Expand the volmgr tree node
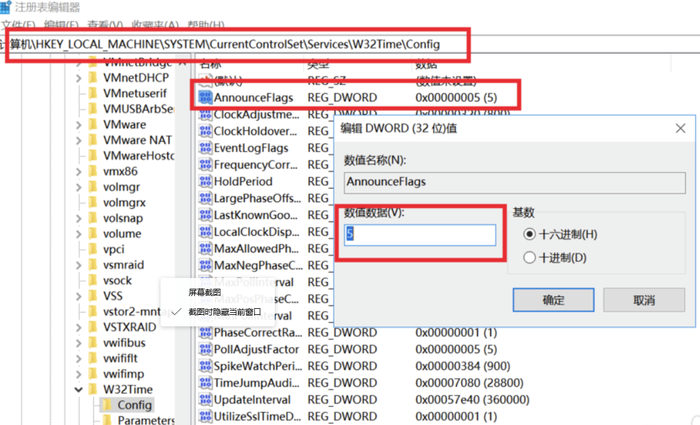The height and width of the screenshot is (425, 700). click(79, 188)
